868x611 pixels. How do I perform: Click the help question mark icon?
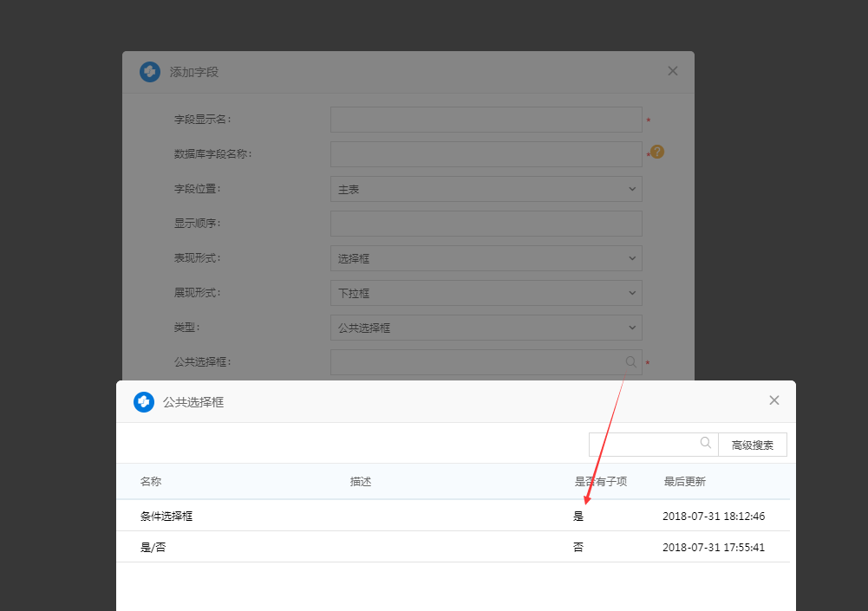[x=656, y=152]
